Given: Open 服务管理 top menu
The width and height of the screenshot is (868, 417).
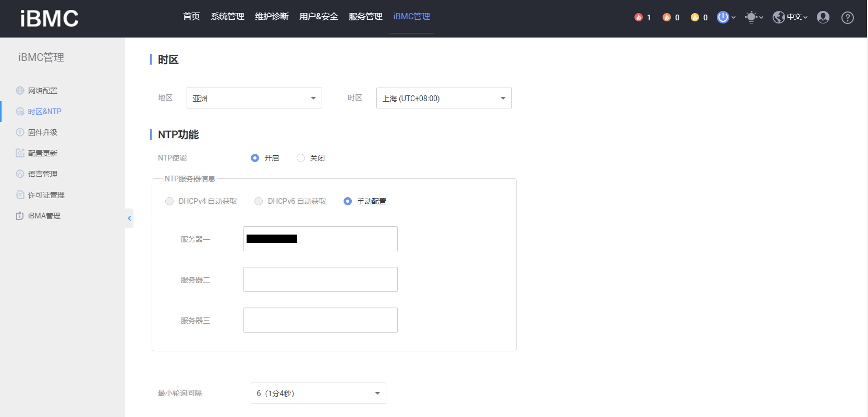Looking at the screenshot, I should click(366, 17).
